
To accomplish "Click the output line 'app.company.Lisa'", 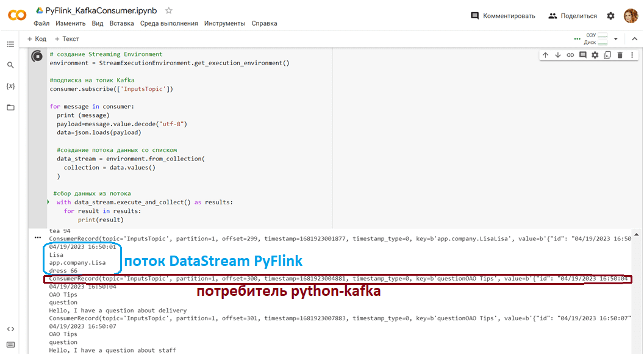I will click(x=77, y=262).
